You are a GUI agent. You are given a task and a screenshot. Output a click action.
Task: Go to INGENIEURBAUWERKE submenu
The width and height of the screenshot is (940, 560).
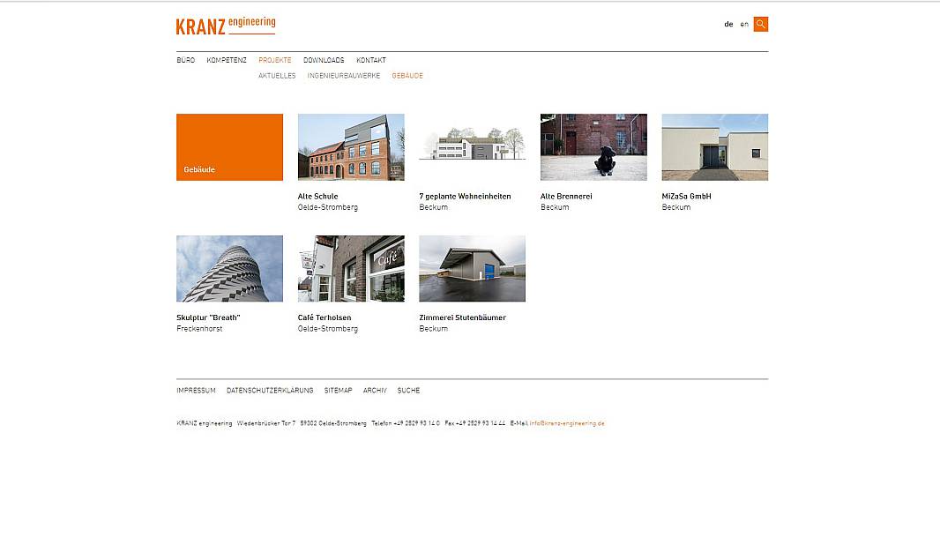[344, 76]
